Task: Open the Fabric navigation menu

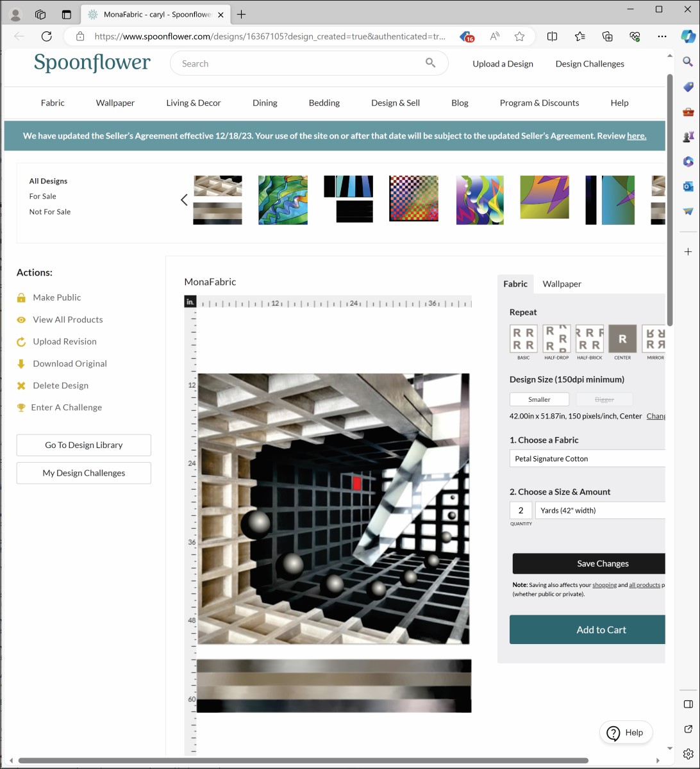Action: tap(53, 103)
